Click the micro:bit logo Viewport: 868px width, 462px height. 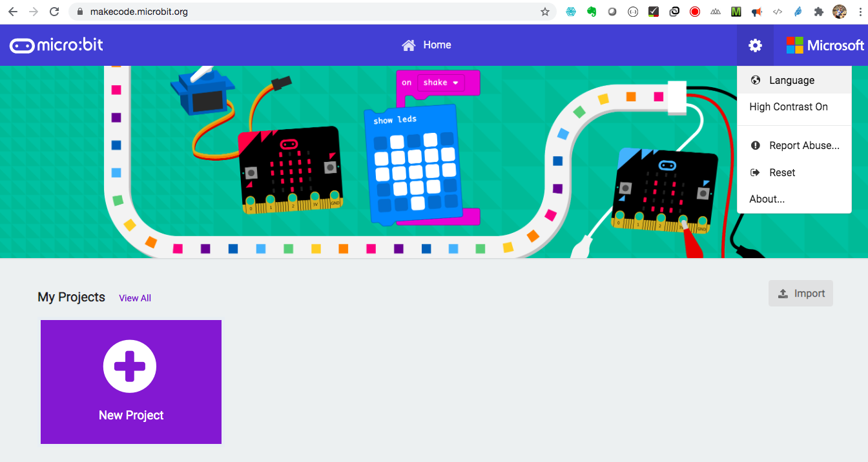pyautogui.click(x=56, y=45)
